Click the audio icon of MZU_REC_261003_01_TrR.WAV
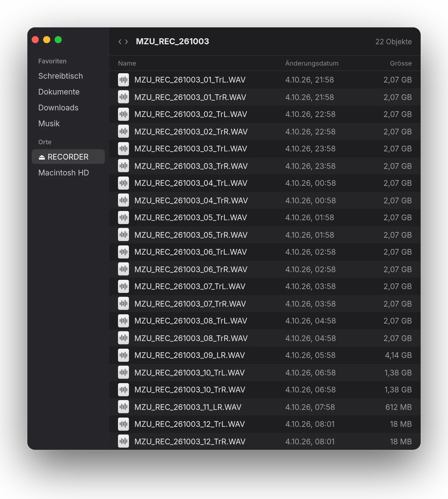 [124, 97]
